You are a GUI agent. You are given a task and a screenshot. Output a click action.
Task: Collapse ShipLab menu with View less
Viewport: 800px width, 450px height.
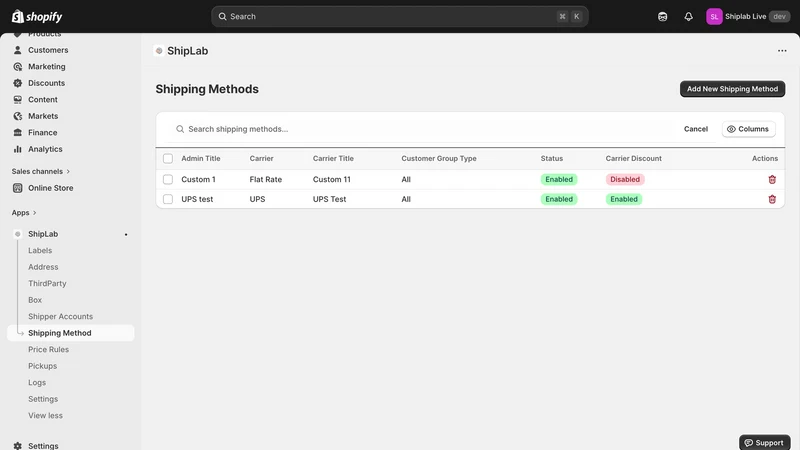45,415
